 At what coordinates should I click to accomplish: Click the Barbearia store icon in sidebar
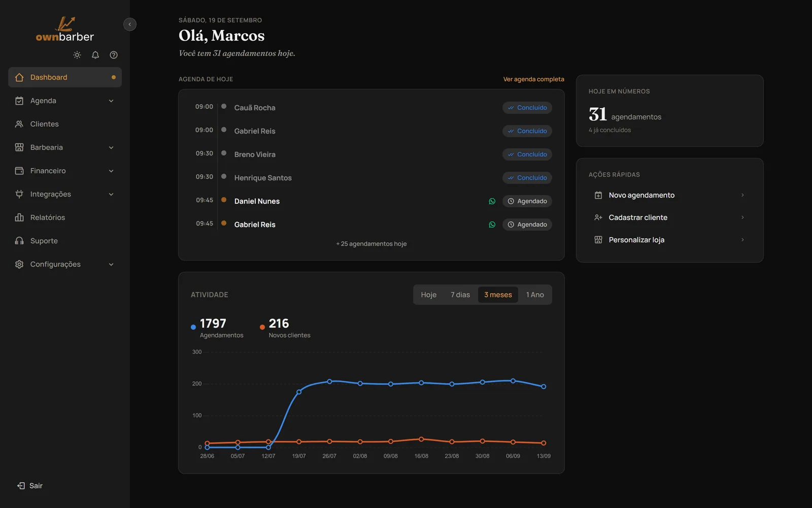[19, 147]
